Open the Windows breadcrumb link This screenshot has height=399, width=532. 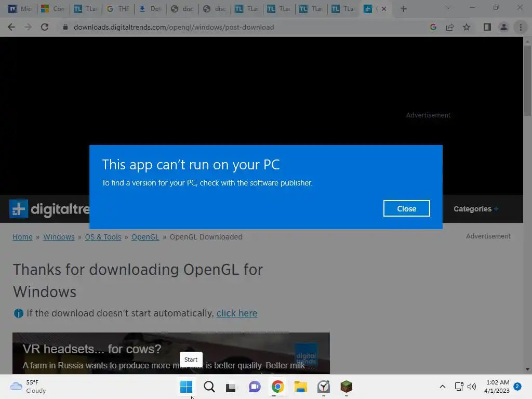pos(59,237)
